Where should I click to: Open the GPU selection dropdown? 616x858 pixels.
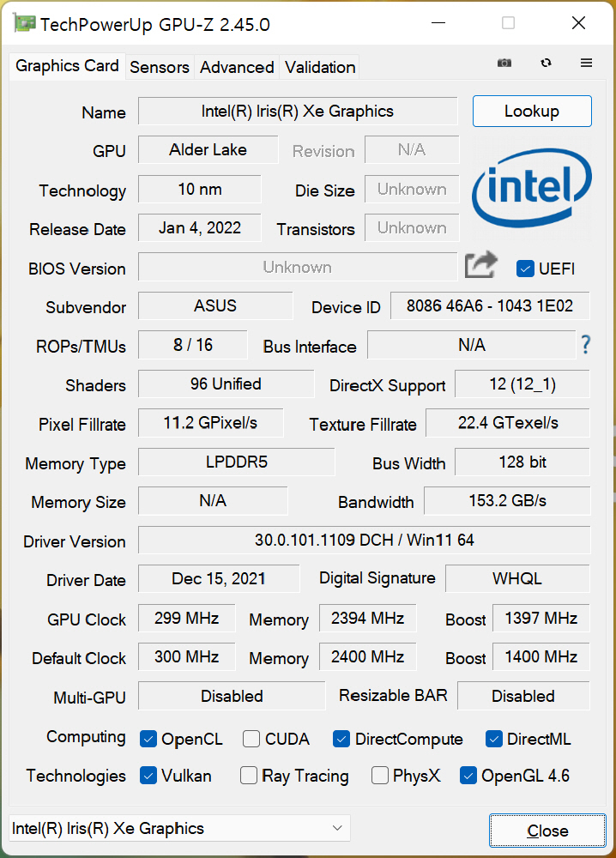click(x=179, y=828)
